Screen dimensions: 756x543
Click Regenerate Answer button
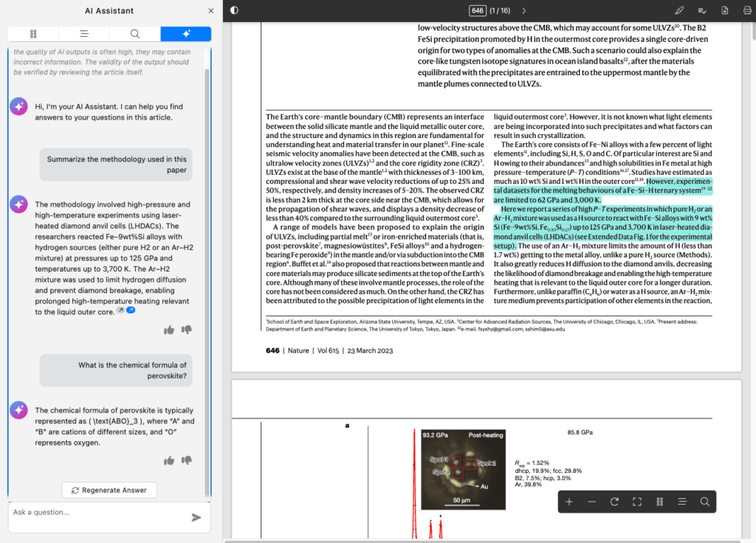pyautogui.click(x=109, y=490)
